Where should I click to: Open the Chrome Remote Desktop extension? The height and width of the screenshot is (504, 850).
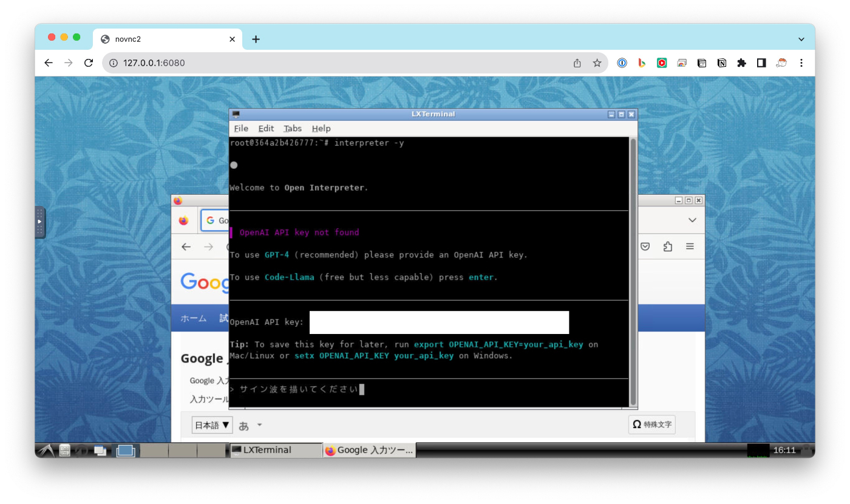pyautogui.click(x=682, y=63)
